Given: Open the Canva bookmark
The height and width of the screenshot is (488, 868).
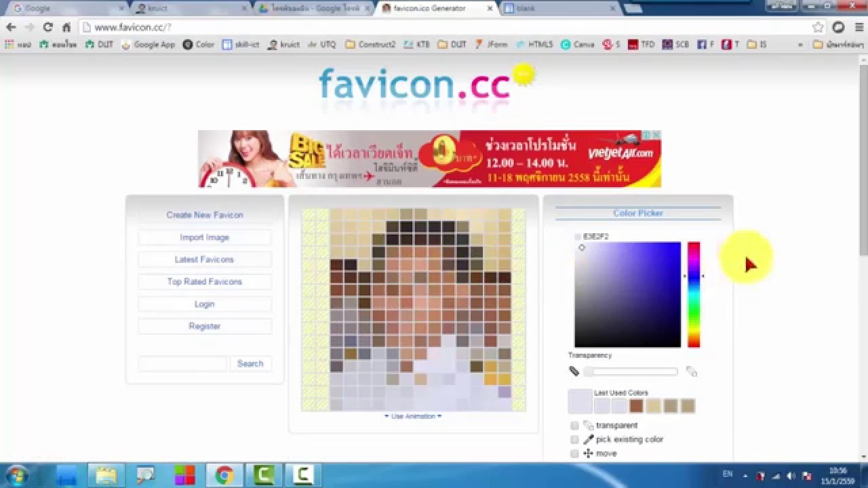Looking at the screenshot, I should pyautogui.click(x=577, y=45).
